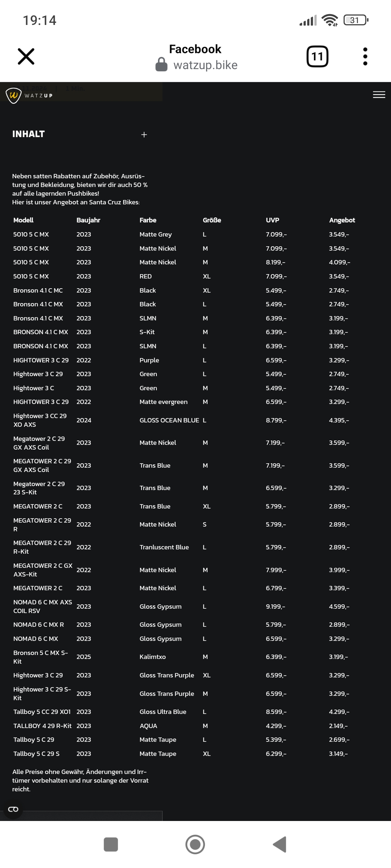Tap the Bronson 5 C MX S-Kit entry
Image resolution: width=391 pixels, height=868 pixels.
[x=41, y=657]
